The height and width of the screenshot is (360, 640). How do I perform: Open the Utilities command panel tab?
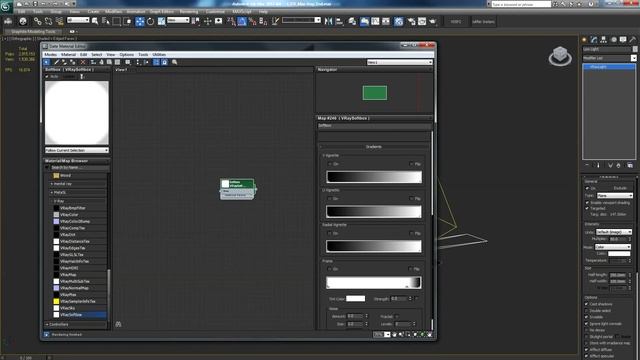(633, 40)
